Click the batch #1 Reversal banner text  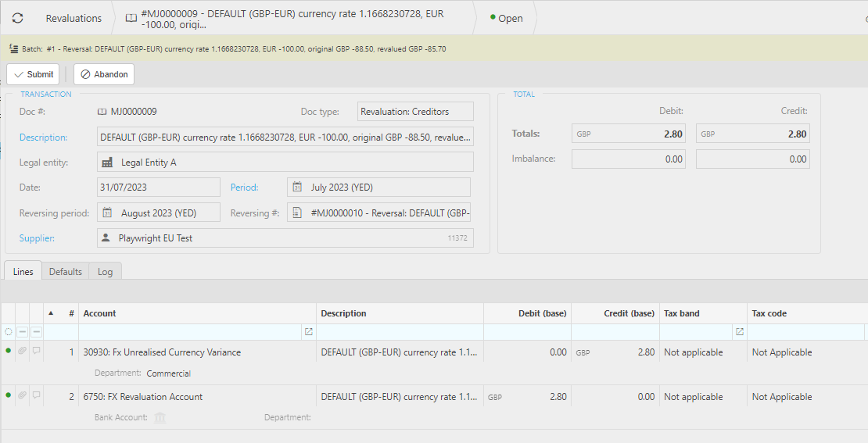(246, 48)
